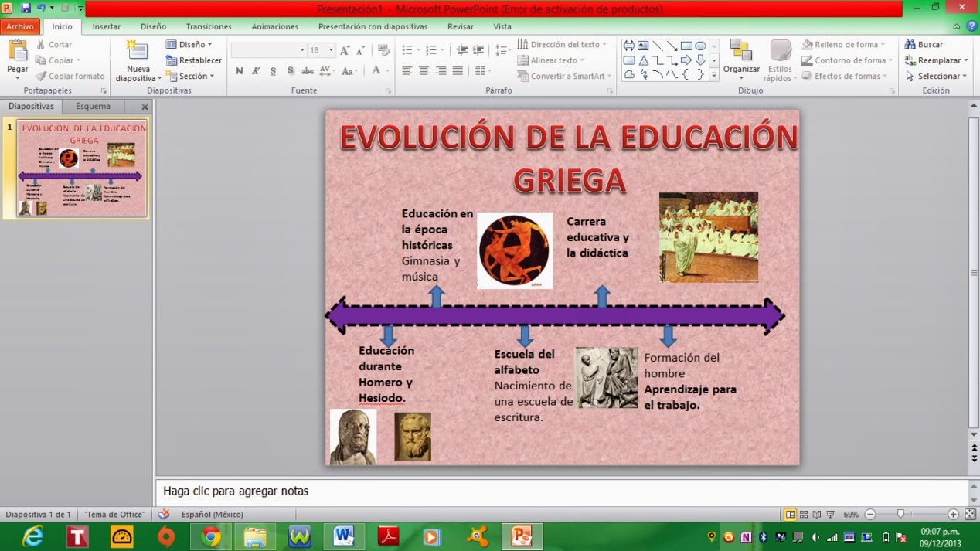Click Restablecer slide layout
Image resolution: width=980 pixels, height=551 pixels.
point(194,60)
